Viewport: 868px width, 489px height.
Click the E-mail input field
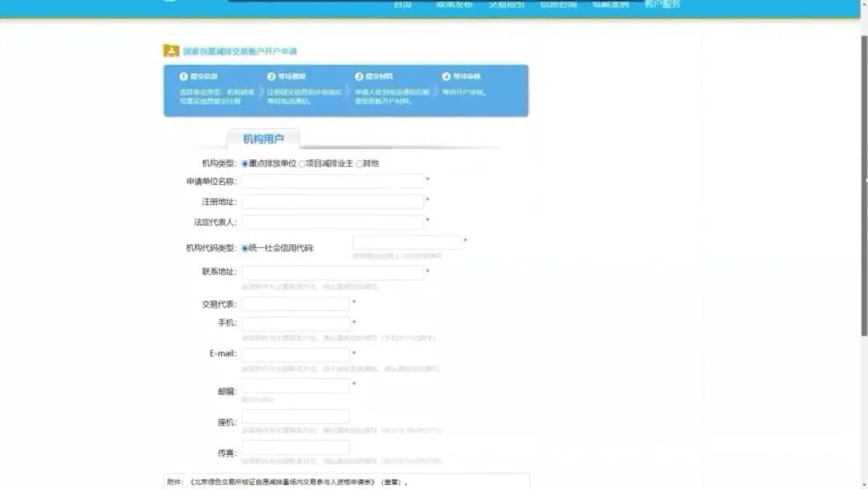tap(296, 354)
